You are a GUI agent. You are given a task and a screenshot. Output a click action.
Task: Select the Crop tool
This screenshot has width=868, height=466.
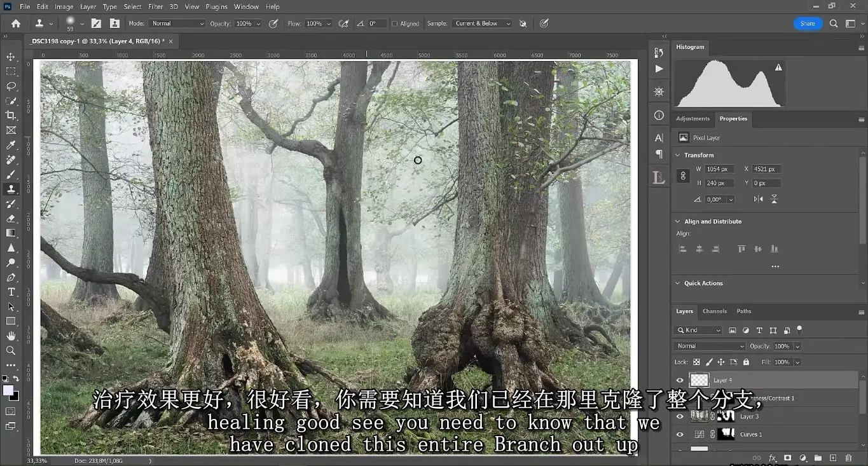click(11, 115)
